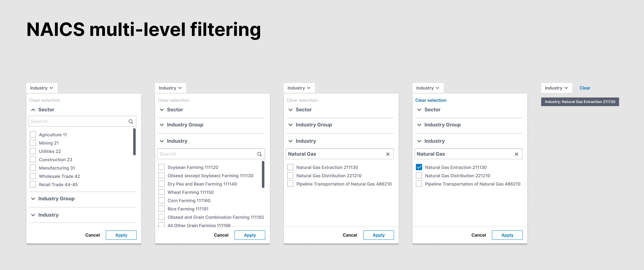Tick the Retail Trade 44-45 checkbox
Viewport: 644px width, 270px height.
[33, 184]
